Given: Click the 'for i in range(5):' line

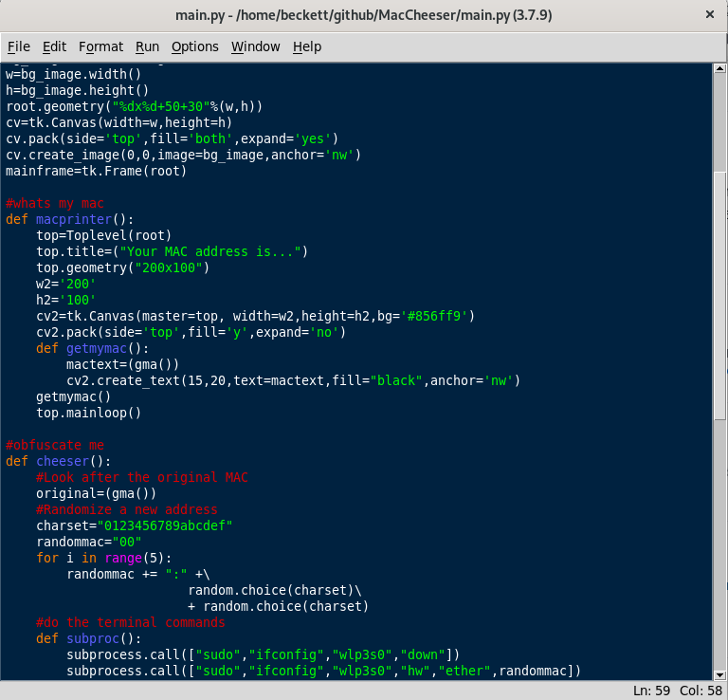Looking at the screenshot, I should pyautogui.click(x=104, y=559).
